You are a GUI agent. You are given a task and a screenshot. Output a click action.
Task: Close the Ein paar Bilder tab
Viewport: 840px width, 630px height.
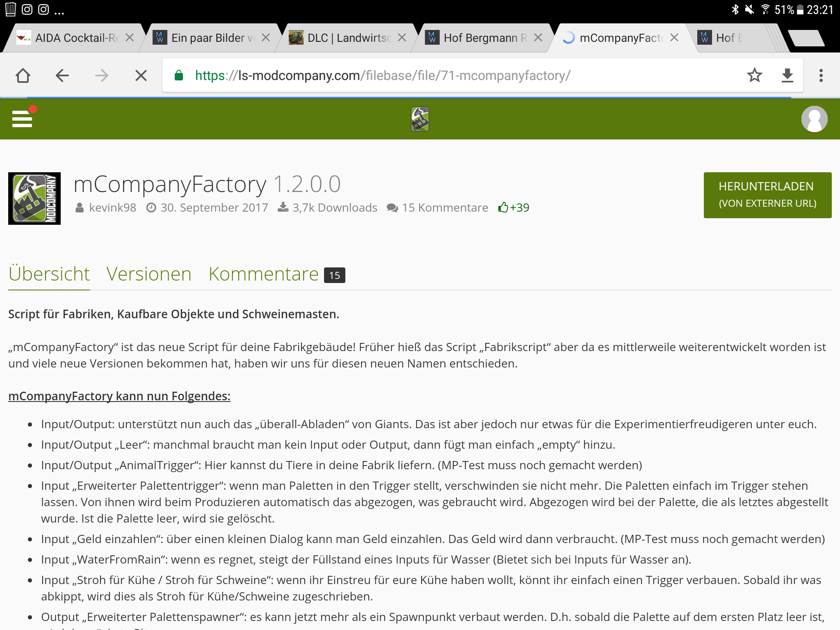pyautogui.click(x=266, y=38)
